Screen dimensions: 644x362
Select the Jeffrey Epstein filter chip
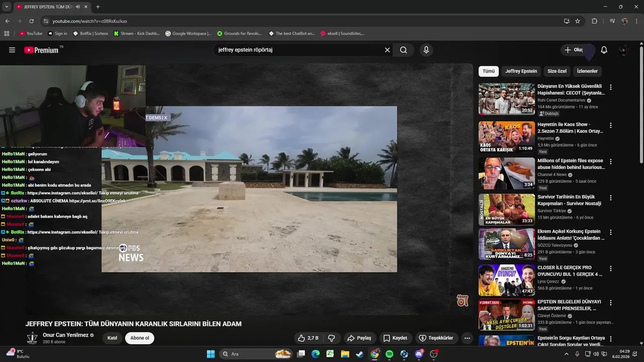pos(521,71)
